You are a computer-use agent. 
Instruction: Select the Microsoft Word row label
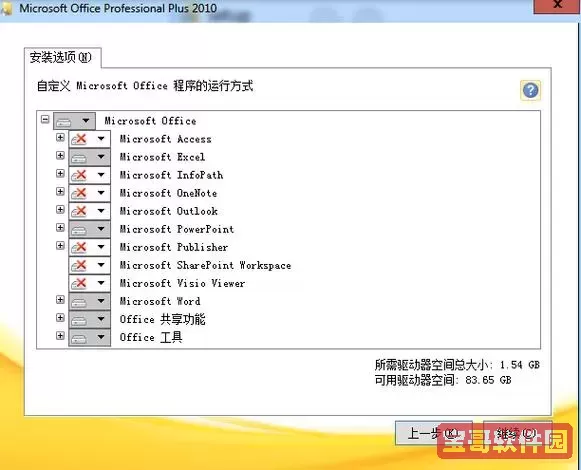point(160,301)
